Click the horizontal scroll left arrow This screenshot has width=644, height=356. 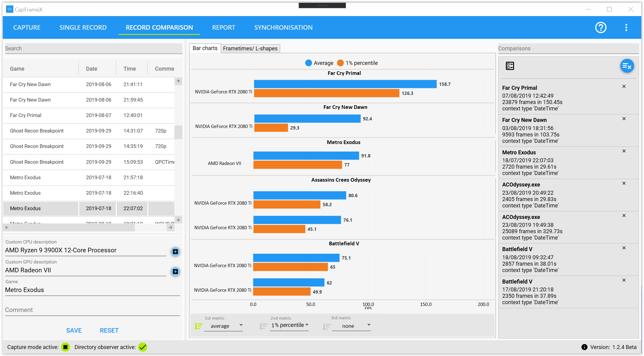[7, 227]
